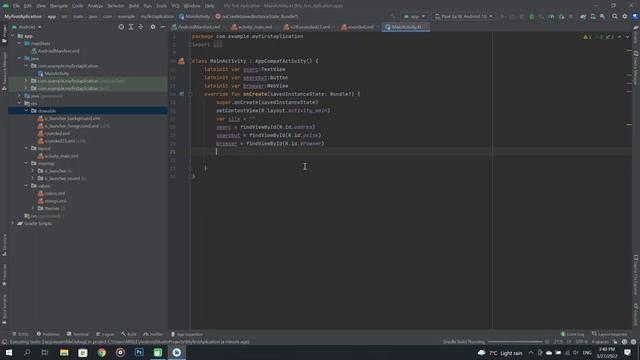Switch to the AndroidManifest.xml editor tab
640x360 pixels.
pyautogui.click(x=198, y=27)
